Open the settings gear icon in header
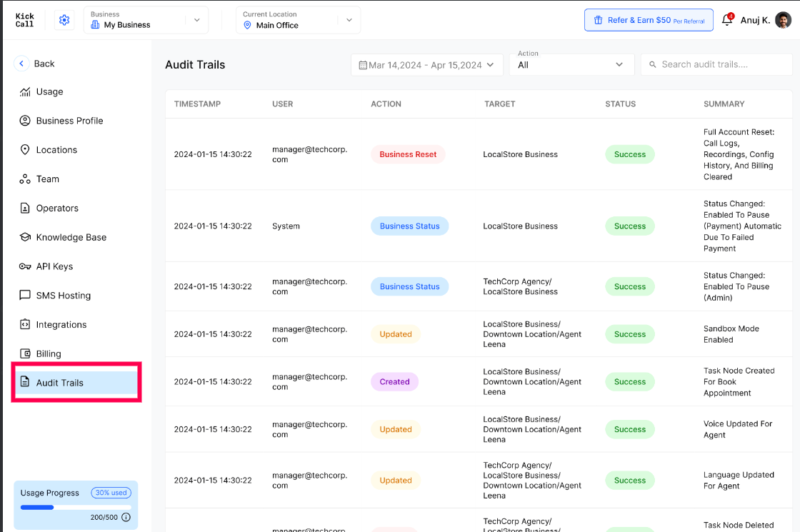800x532 pixels. coord(64,20)
